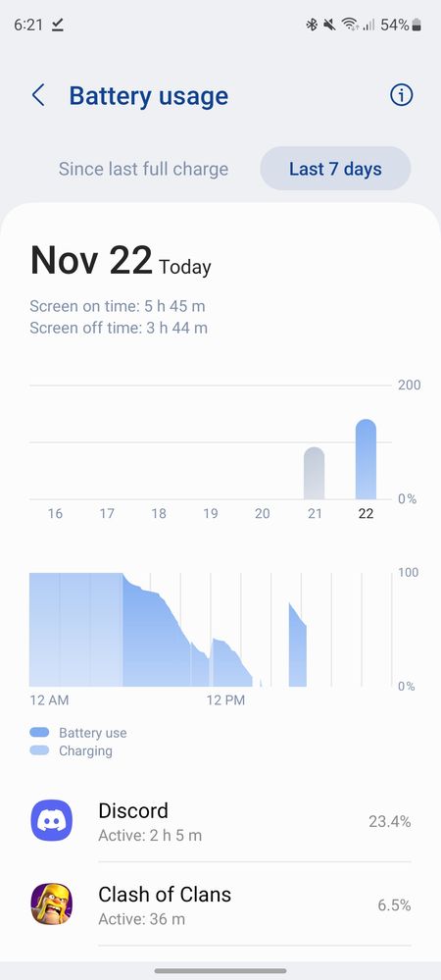
Task: Tap the hourly battery level graph
Action: [211, 630]
